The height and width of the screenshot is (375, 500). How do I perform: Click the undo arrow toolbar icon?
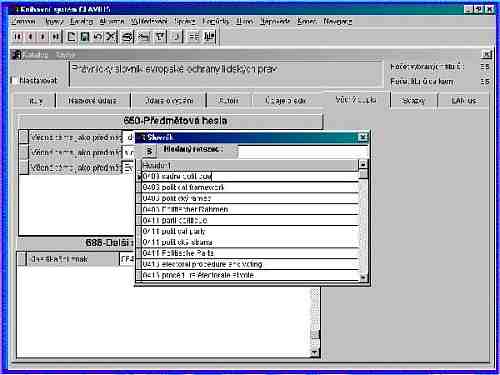point(98,36)
